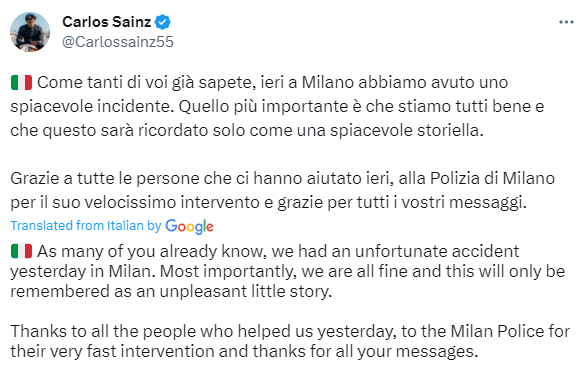Click the Italian flag emoji before "Come tanti"
The image size is (588, 378).
coord(21,82)
